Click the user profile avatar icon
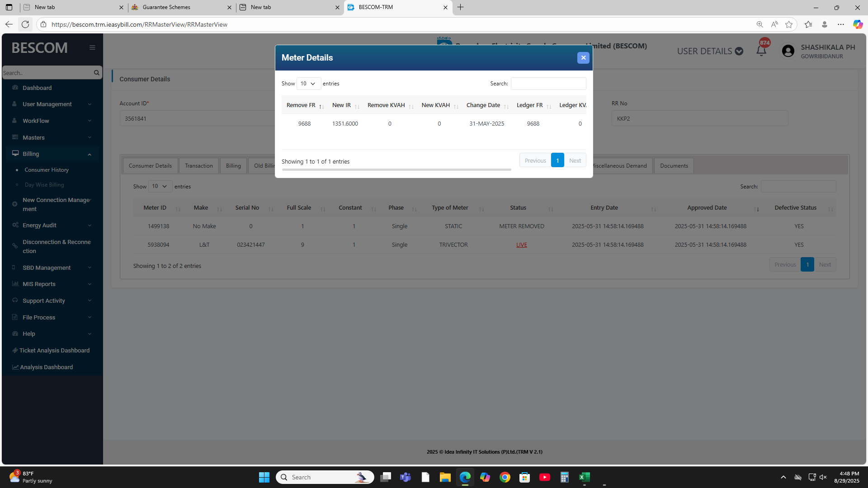868x488 pixels. [788, 51]
